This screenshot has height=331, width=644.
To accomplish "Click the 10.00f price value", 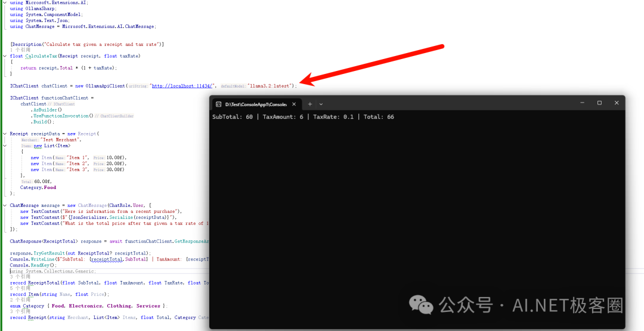I will 114,157.
